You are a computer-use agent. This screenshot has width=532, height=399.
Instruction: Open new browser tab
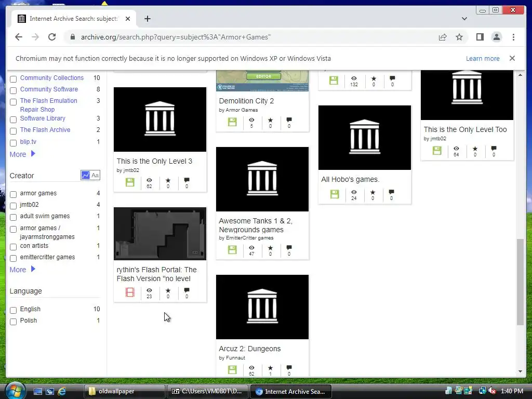click(x=147, y=19)
